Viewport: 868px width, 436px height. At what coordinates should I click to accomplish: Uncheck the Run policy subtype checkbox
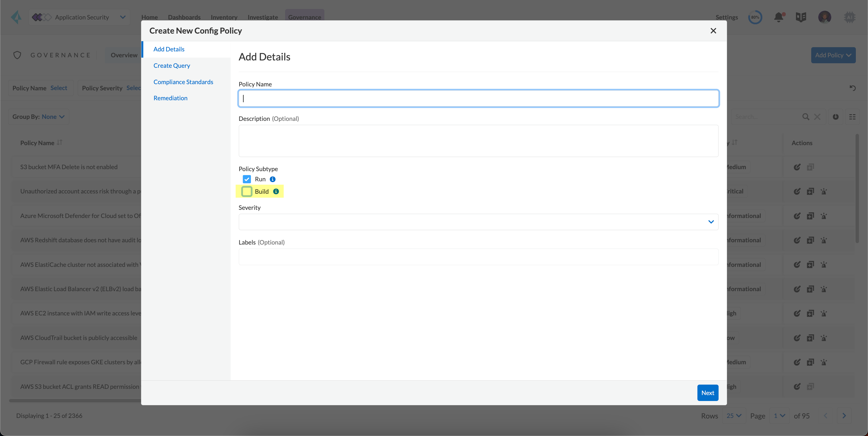(247, 179)
